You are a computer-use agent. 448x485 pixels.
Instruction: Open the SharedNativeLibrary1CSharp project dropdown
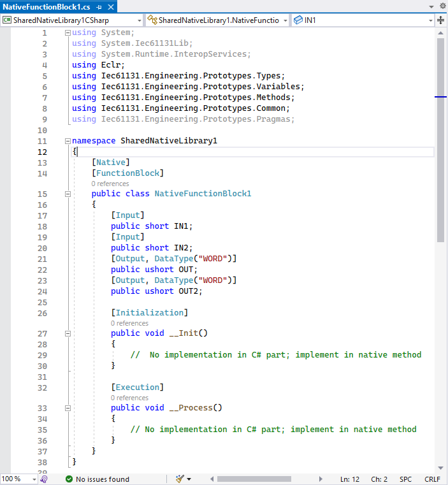coord(72,20)
